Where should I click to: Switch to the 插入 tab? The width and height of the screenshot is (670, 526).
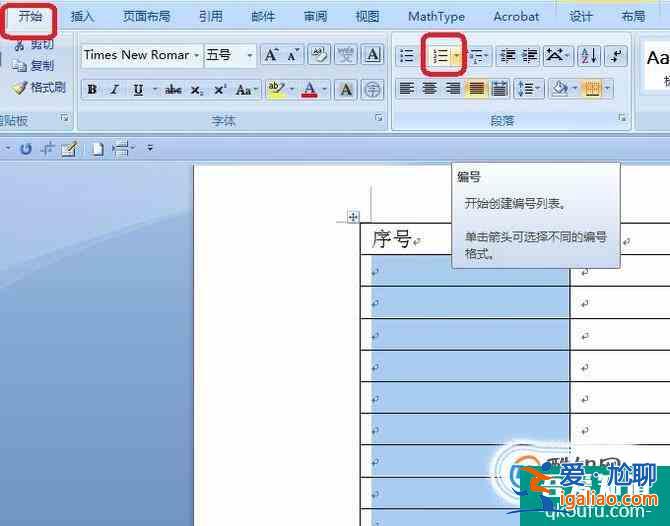(82, 17)
